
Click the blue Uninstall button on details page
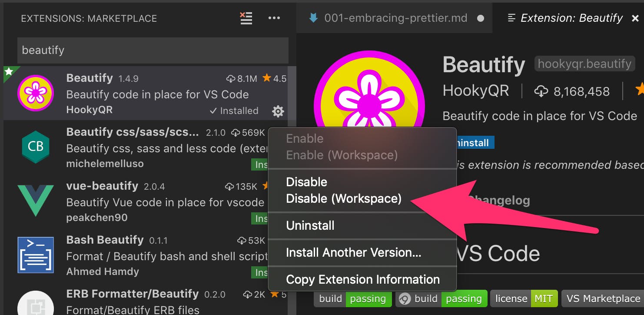475,143
